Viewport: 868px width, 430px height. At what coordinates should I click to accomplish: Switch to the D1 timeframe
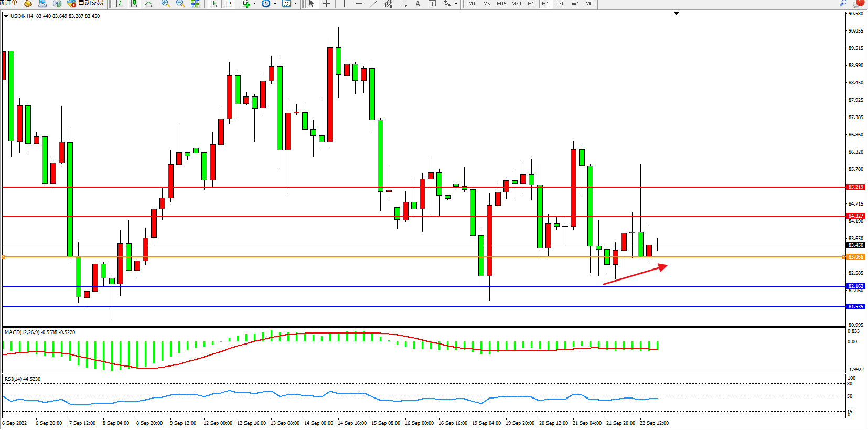click(560, 4)
